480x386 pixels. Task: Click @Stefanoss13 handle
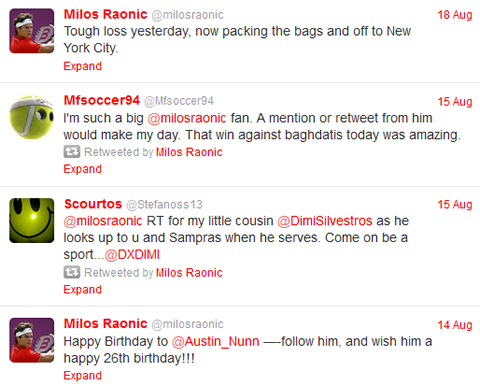164,204
